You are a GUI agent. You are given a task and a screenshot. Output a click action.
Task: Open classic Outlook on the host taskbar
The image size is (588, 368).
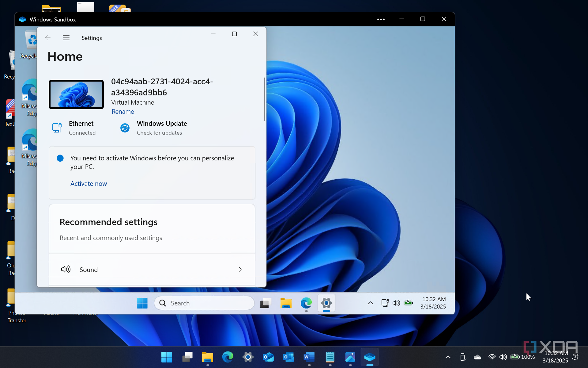pos(288,357)
